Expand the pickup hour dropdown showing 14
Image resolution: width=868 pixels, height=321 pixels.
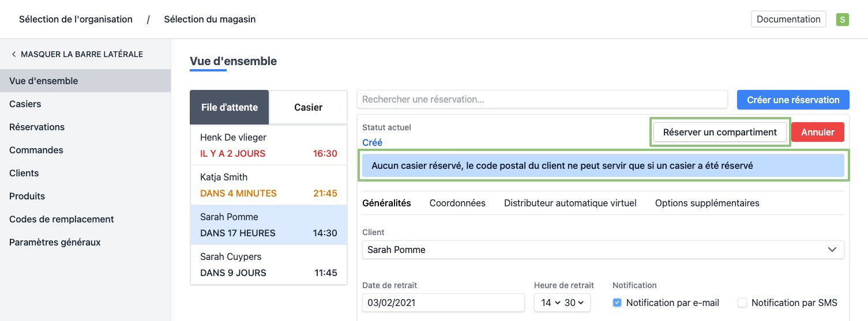point(551,303)
